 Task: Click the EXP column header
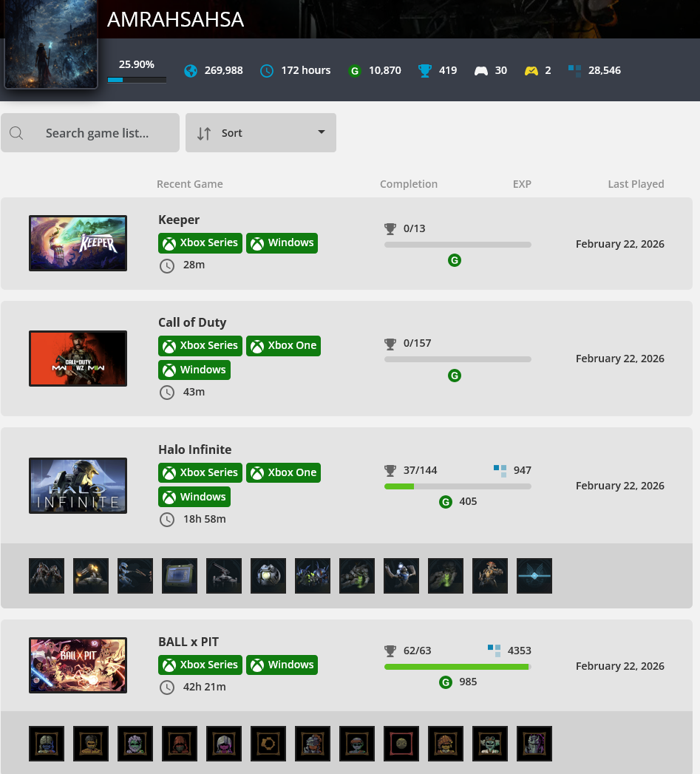click(x=522, y=184)
